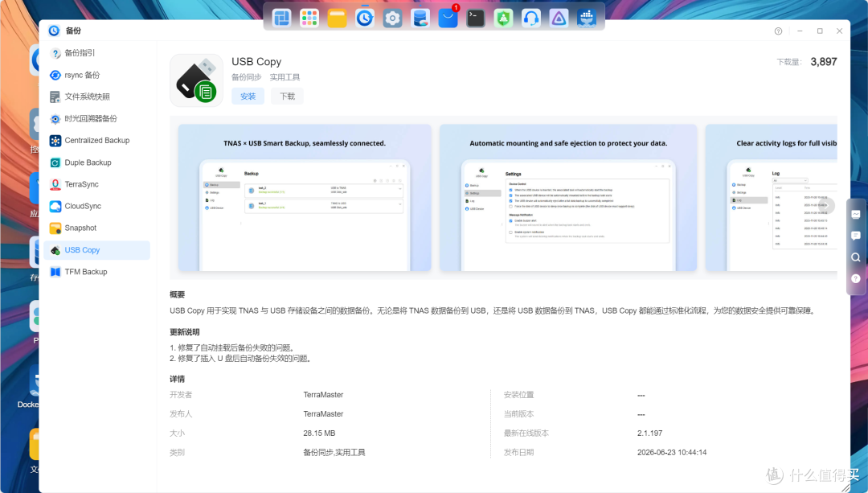Select Snapshot in the sidebar
The height and width of the screenshot is (493, 868).
click(97, 228)
